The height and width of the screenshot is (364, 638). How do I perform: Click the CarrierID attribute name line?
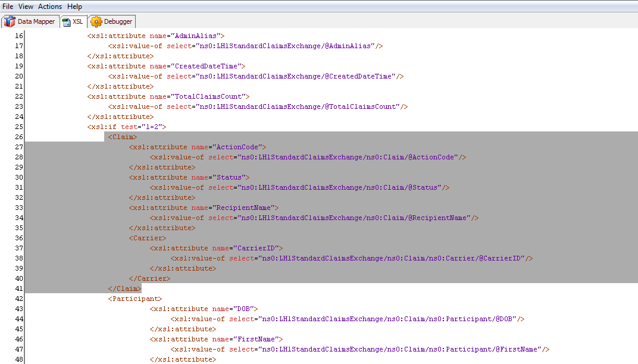217,249
